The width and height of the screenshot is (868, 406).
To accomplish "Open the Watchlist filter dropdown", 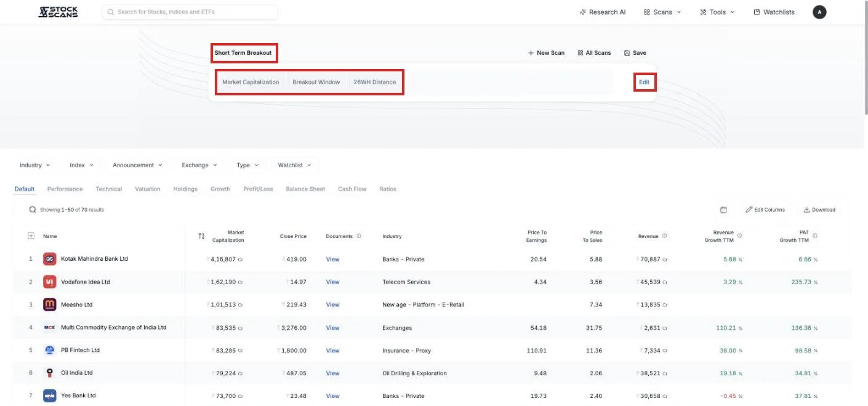I will coord(294,165).
